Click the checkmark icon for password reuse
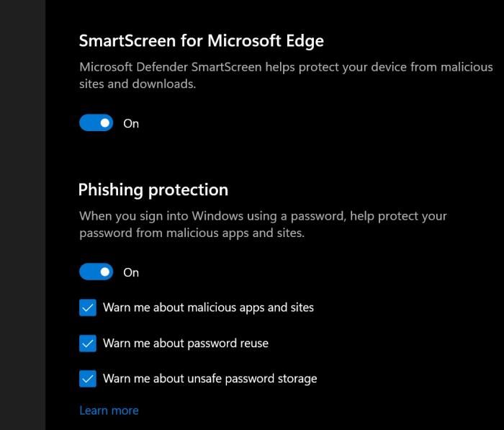 coord(88,344)
